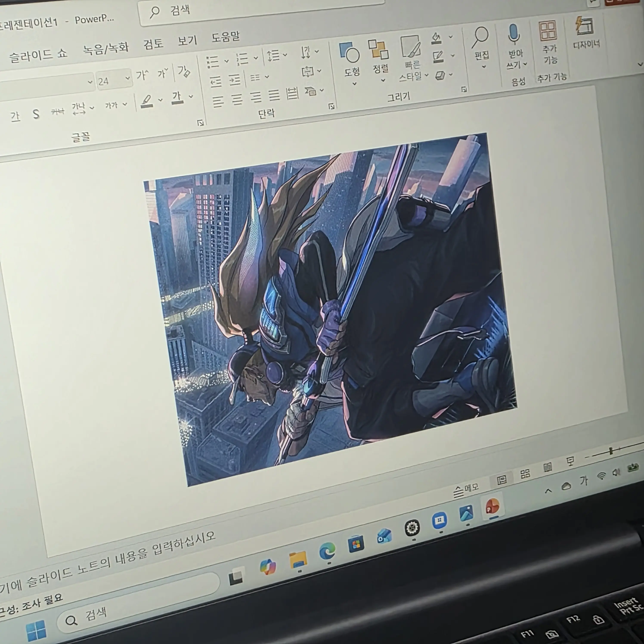Center-align the paragraph text

(237, 100)
